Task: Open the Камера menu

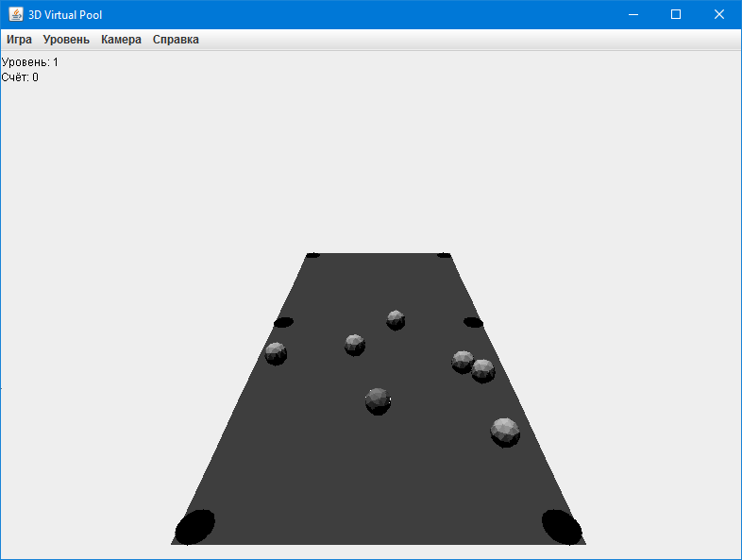Action: tap(121, 40)
